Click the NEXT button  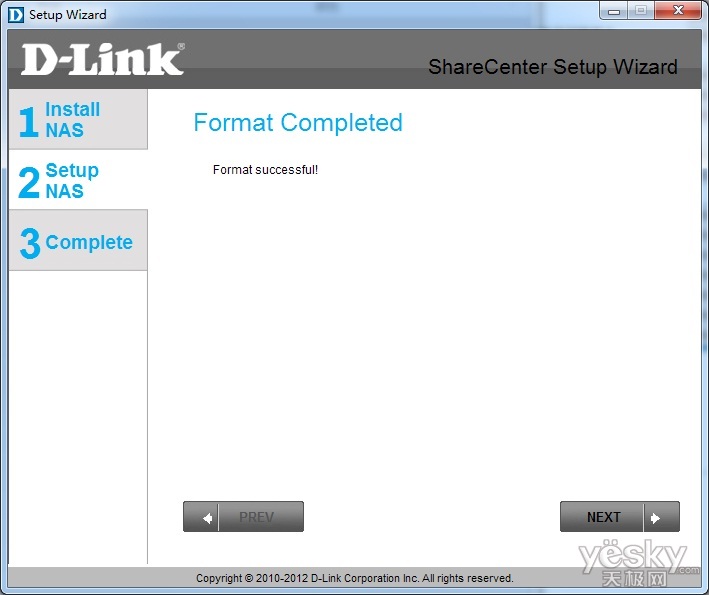tap(619, 516)
